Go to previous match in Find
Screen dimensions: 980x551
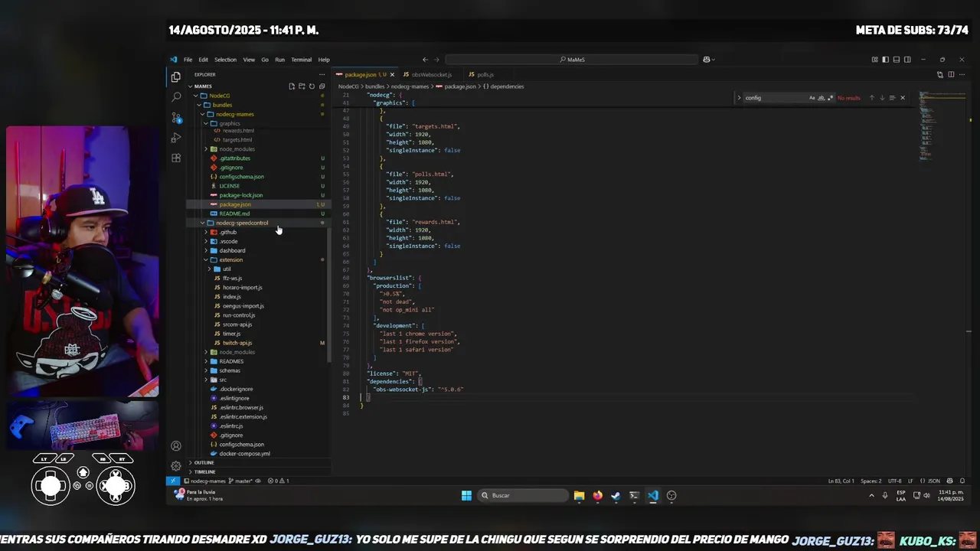(x=871, y=98)
